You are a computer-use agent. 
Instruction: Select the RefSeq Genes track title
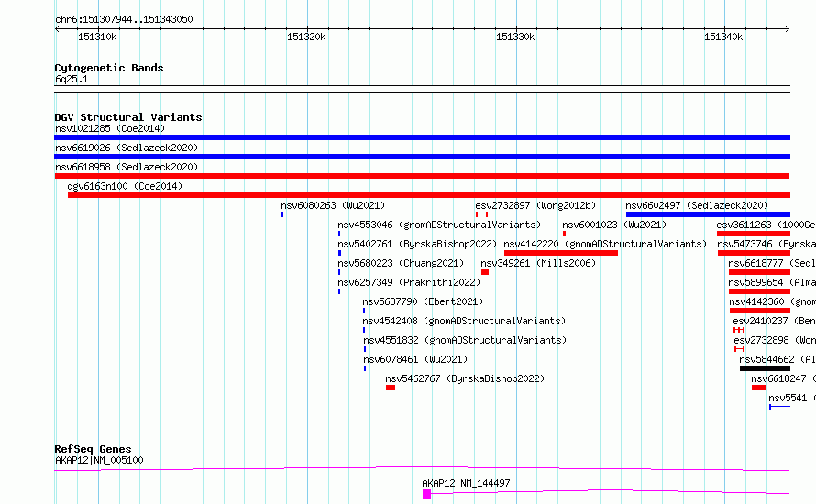coord(94,449)
